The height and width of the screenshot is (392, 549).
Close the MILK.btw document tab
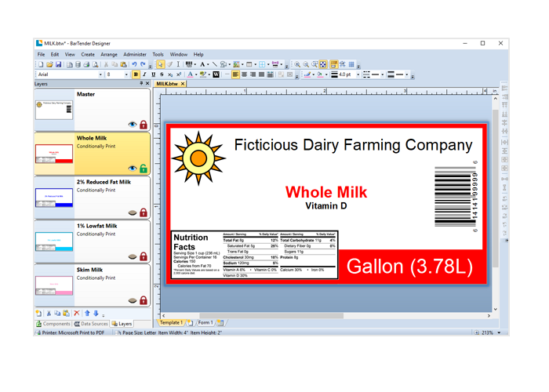tap(183, 84)
